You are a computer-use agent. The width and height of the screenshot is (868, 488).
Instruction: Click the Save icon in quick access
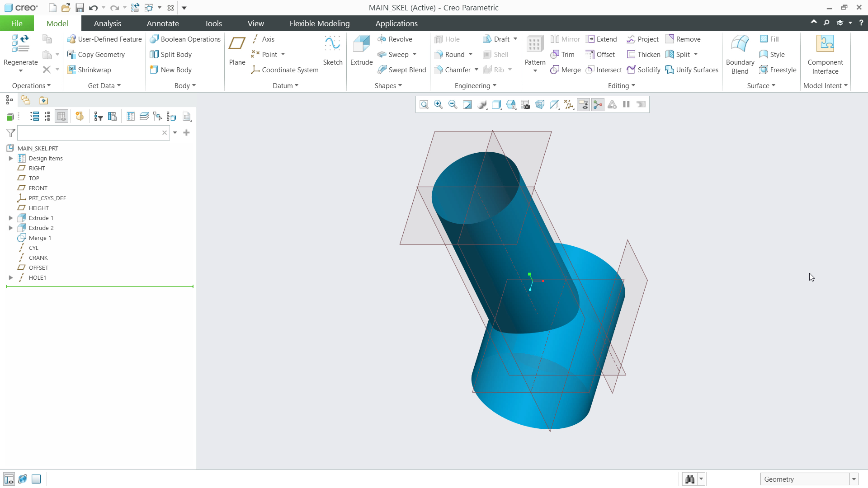pyautogui.click(x=80, y=8)
